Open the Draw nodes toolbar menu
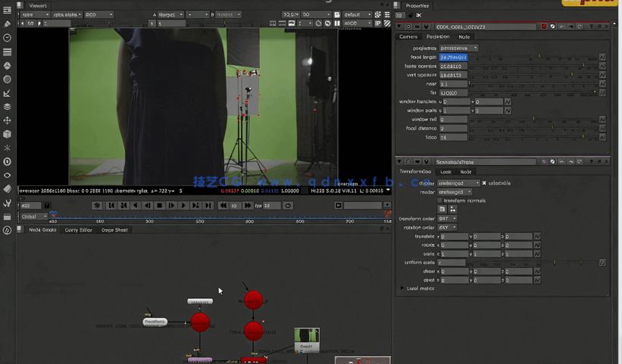This screenshot has height=364, width=622. click(7, 24)
